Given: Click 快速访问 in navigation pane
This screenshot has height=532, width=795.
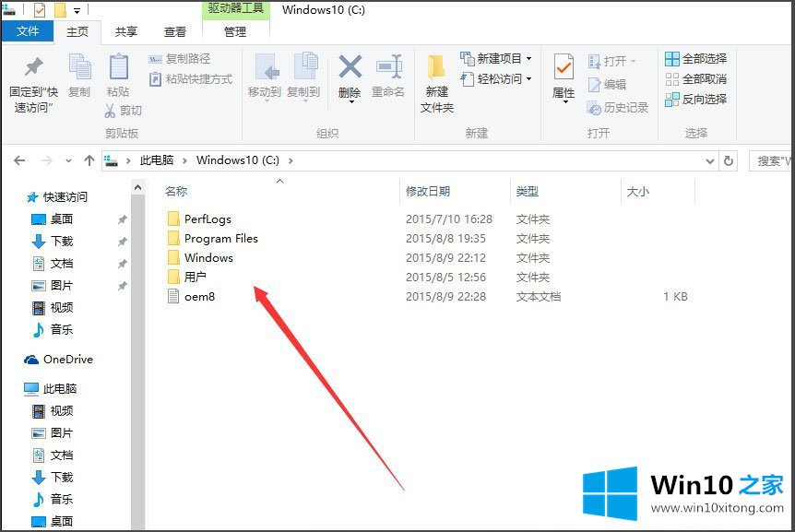Looking at the screenshot, I should [x=57, y=197].
